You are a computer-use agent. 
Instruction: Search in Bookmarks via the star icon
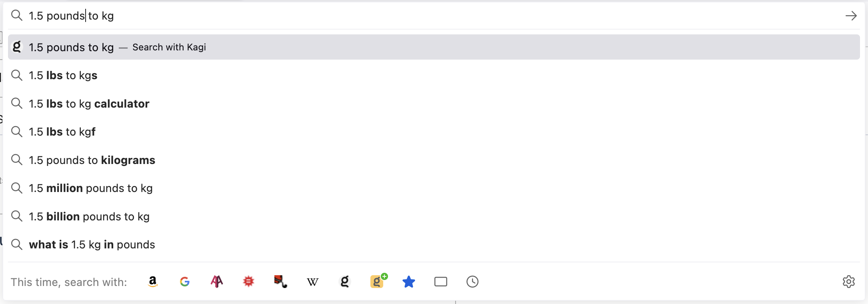pos(408,282)
